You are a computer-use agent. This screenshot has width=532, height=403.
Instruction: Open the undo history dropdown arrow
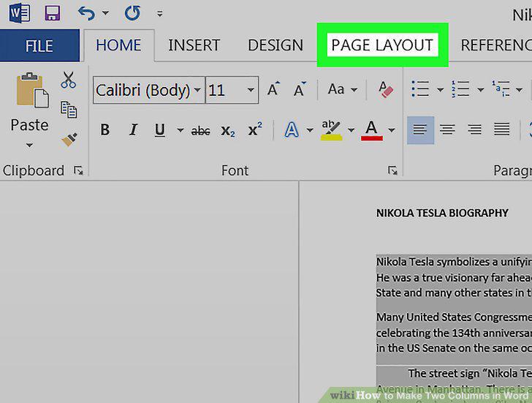[105, 13]
